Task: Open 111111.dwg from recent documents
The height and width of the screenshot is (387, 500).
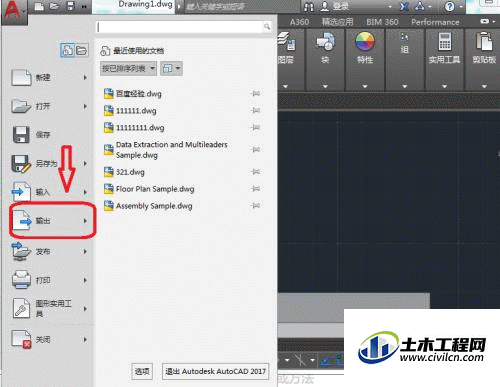Action: coord(136,111)
